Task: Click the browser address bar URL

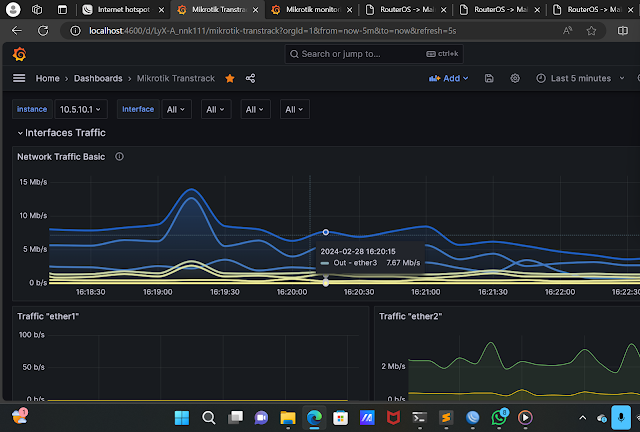Action: coord(272,31)
